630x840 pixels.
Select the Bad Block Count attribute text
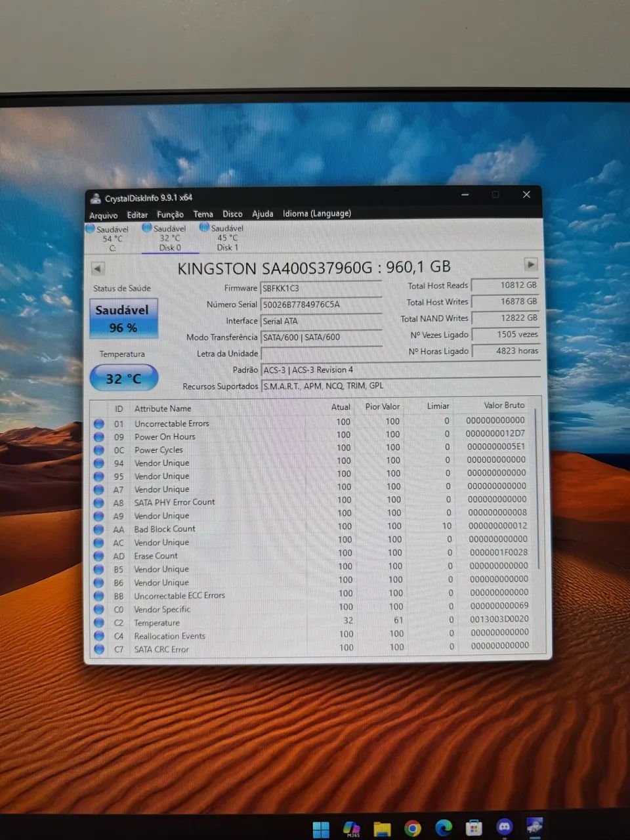pos(165,529)
